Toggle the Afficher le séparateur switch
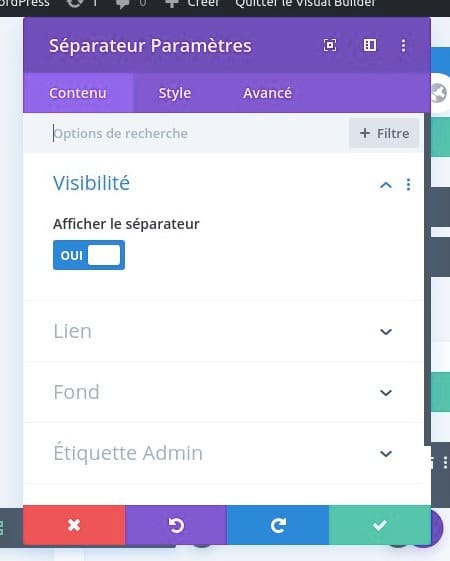Viewport: 450px width, 561px height. [x=89, y=255]
